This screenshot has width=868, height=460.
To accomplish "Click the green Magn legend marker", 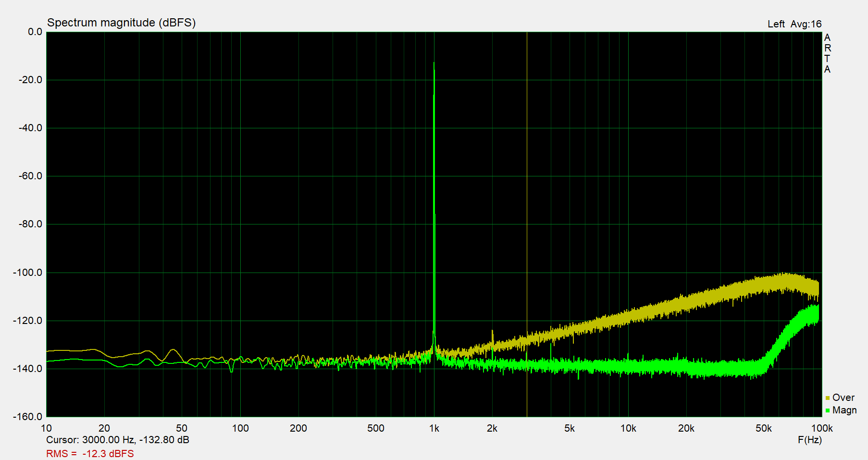I will pos(827,410).
